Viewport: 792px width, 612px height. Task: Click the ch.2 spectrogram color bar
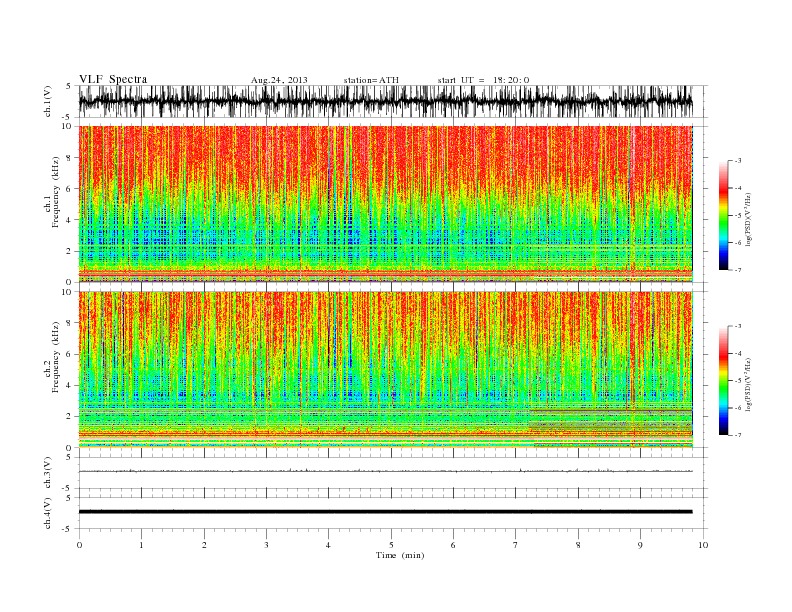(723, 381)
